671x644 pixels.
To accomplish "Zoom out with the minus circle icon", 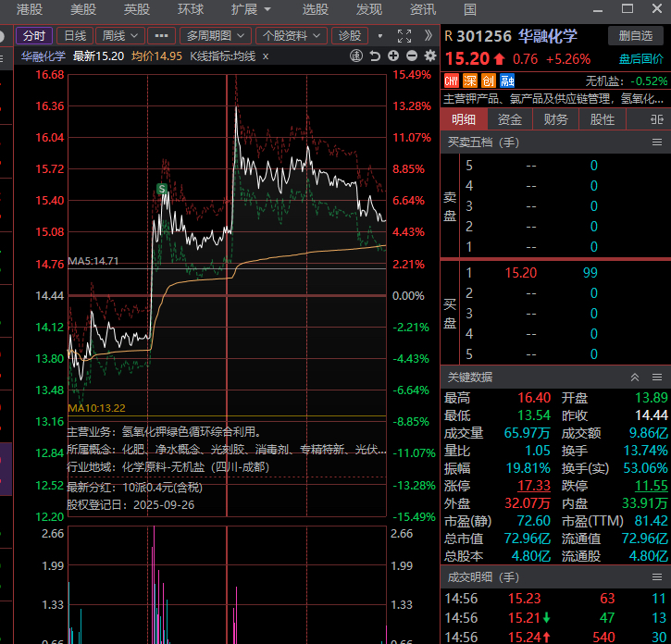I will tap(412, 56).
